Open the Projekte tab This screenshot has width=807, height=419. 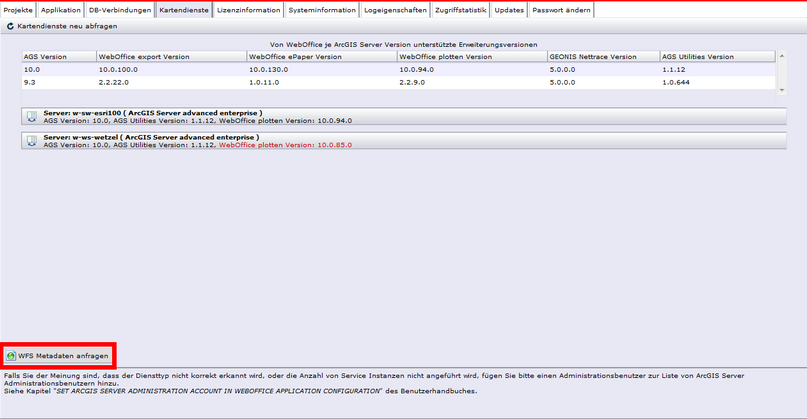click(x=18, y=10)
